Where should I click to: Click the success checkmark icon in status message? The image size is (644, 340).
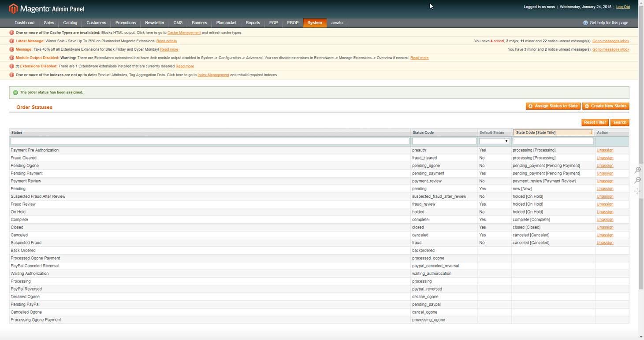pyautogui.click(x=15, y=92)
